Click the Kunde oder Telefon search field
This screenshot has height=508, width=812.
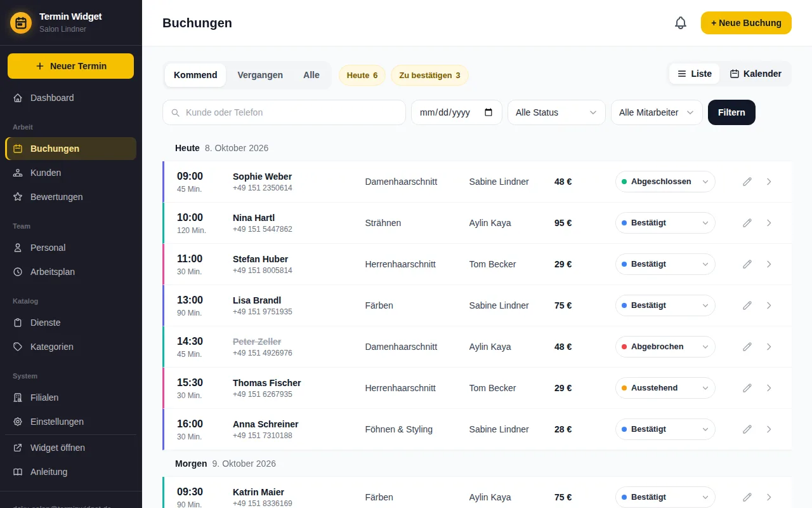coord(284,112)
